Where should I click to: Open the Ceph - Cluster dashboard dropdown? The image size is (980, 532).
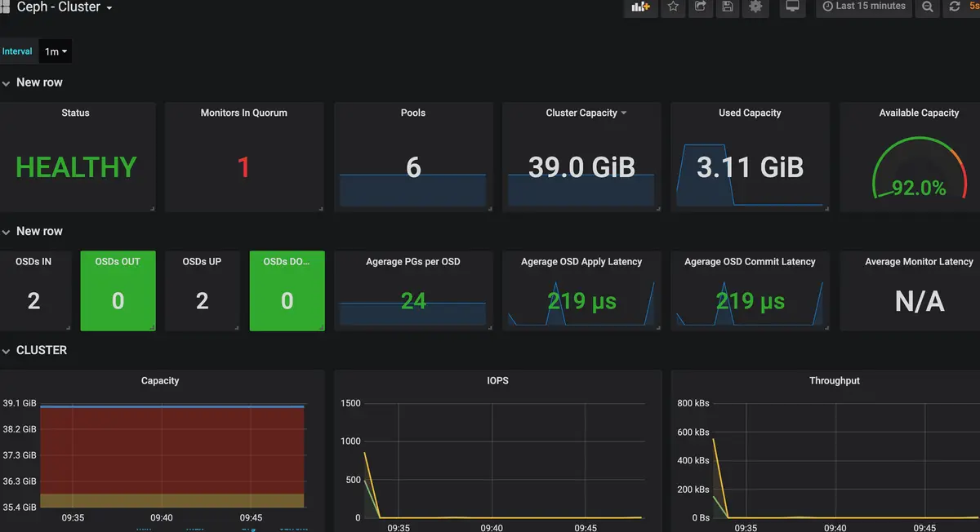pos(65,7)
